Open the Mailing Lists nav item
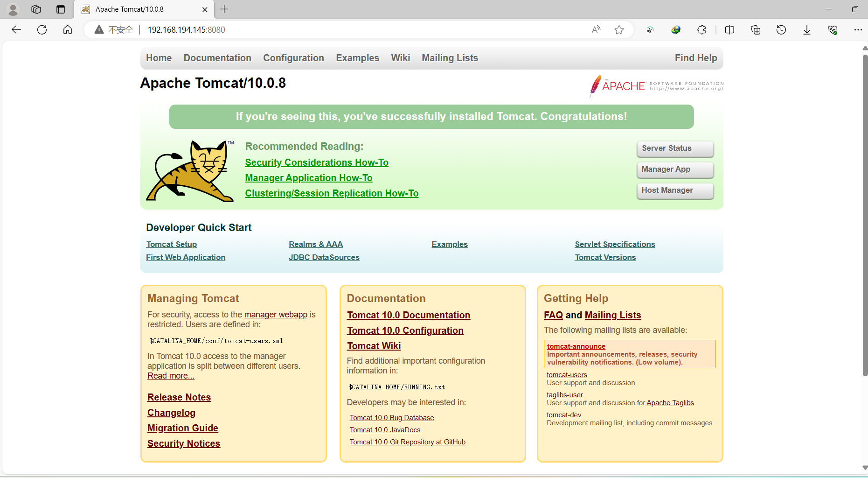Screen dimensions: 868x478 click(x=450, y=58)
